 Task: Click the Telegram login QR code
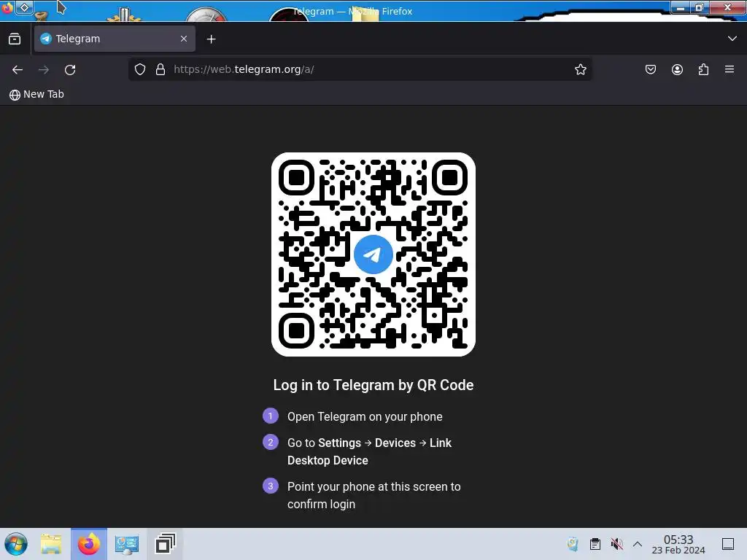tap(373, 254)
